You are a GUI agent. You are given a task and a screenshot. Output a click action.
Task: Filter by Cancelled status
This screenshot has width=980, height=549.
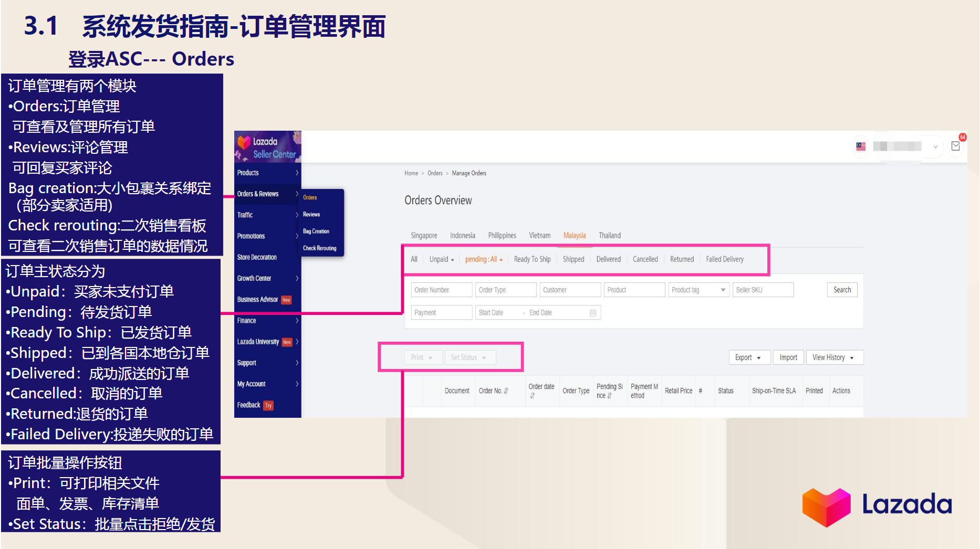(x=645, y=259)
